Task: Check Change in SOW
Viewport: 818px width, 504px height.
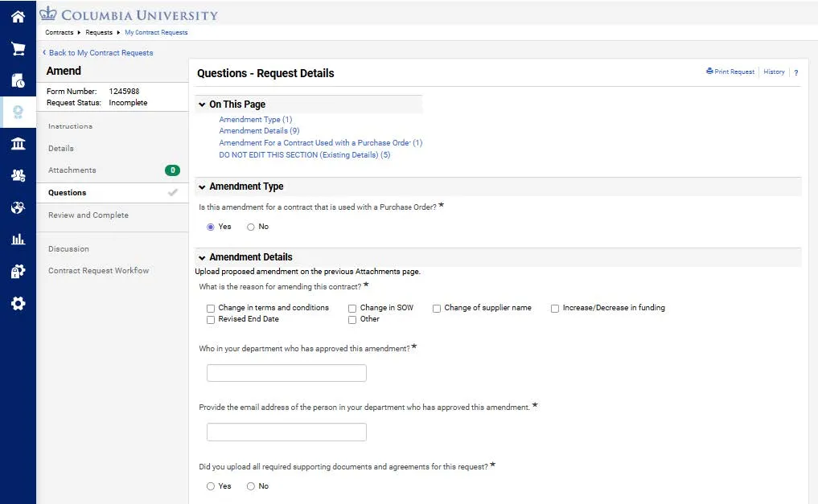Action: [352, 308]
